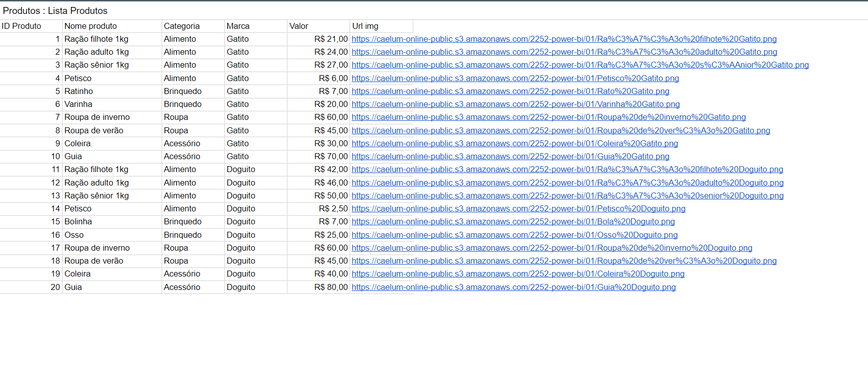Open the Osso Doguito image link
The width and height of the screenshot is (868, 374).
coord(515,235)
